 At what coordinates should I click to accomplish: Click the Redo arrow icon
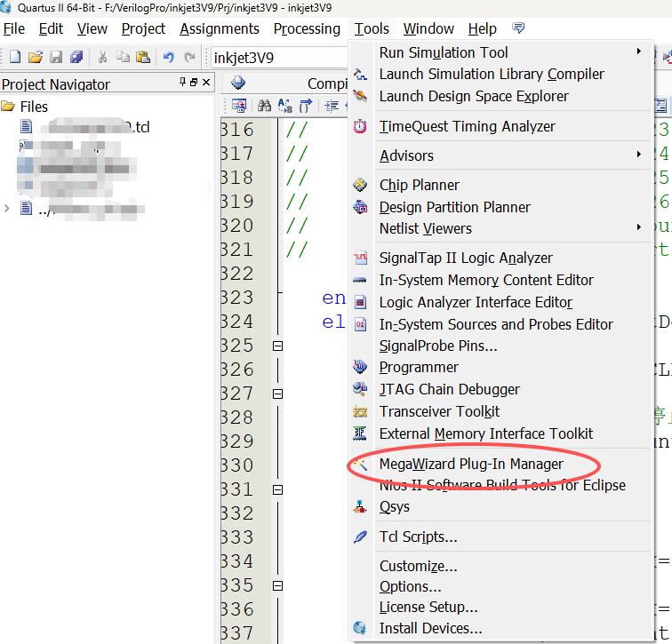189,57
